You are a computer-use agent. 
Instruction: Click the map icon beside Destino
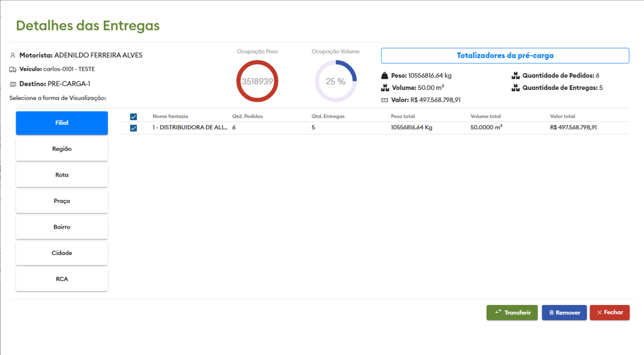pos(12,84)
